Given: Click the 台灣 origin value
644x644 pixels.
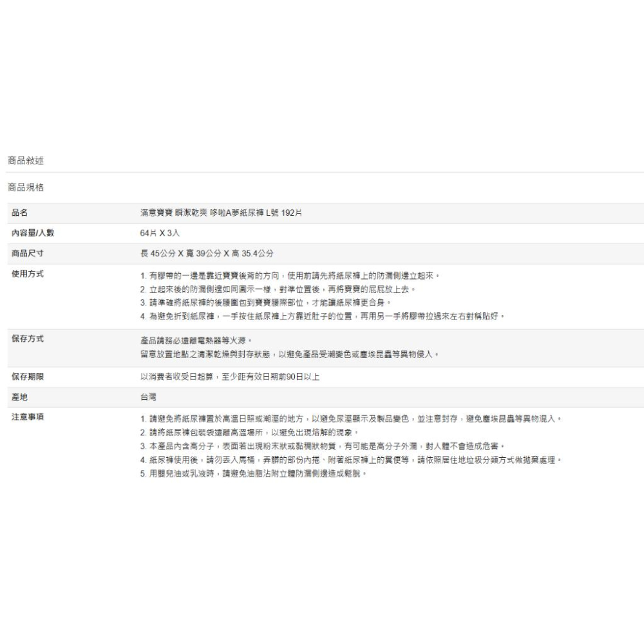Looking at the screenshot, I should click(147, 397).
